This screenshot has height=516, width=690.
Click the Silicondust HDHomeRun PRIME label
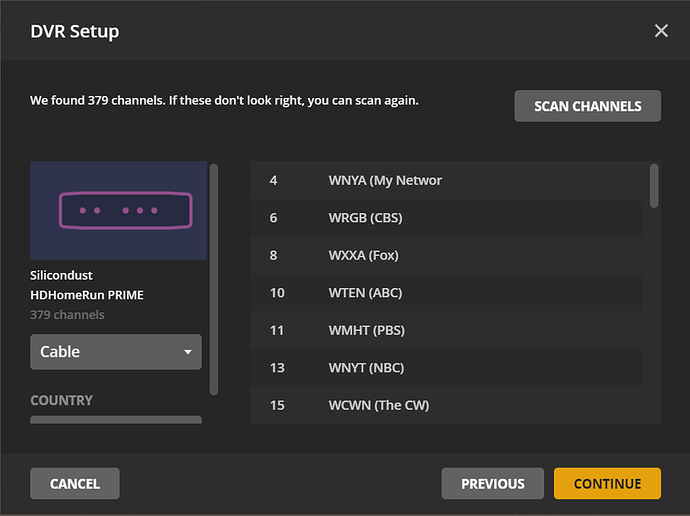point(87,285)
